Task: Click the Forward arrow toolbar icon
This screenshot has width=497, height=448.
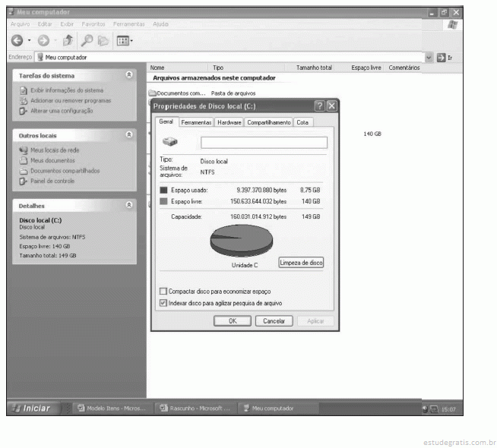Action: pos(44,40)
